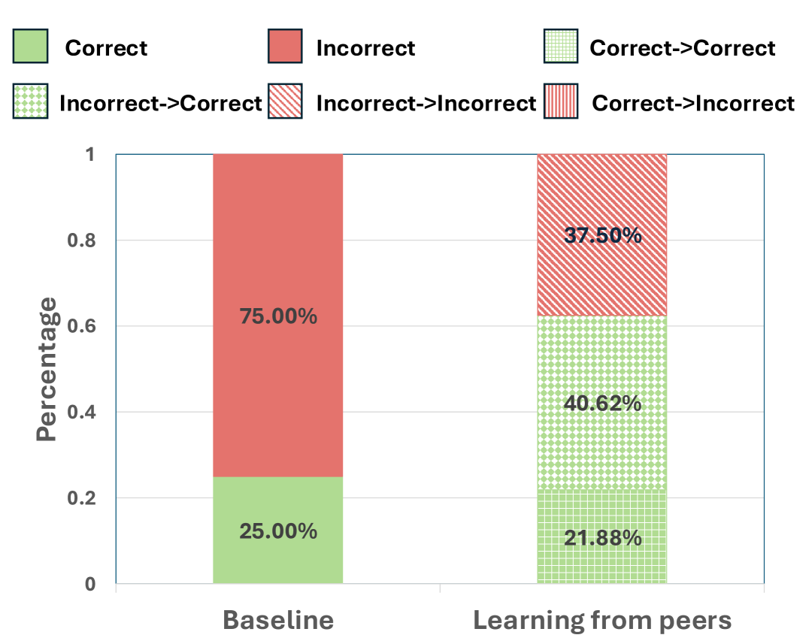Click the 25.00% green Baseline bar segment
Viewport: 812px width, 644px height.
point(278,531)
